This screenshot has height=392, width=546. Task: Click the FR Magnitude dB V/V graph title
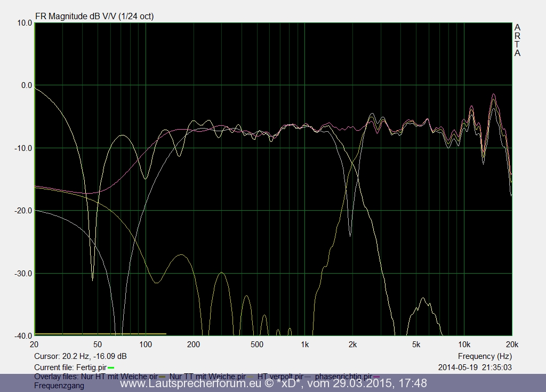(x=94, y=16)
